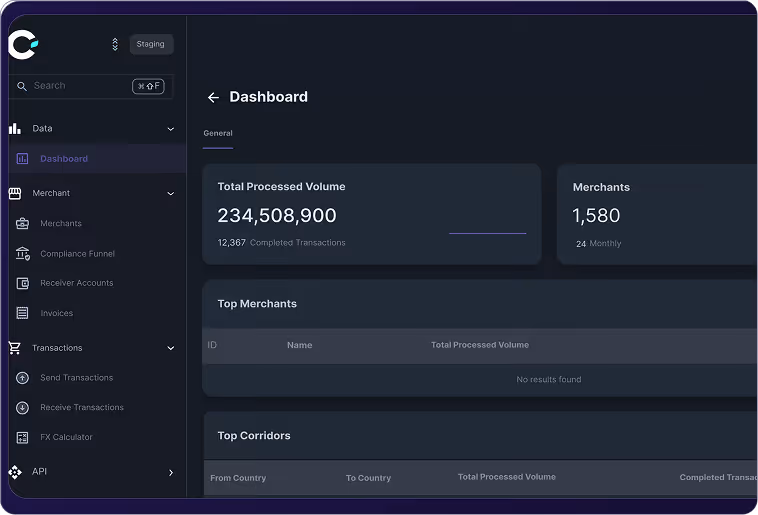Click the API section label

39,471
